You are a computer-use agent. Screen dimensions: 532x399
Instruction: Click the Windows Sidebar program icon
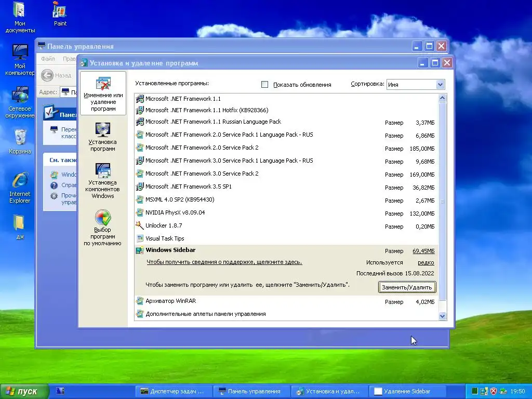pos(139,250)
